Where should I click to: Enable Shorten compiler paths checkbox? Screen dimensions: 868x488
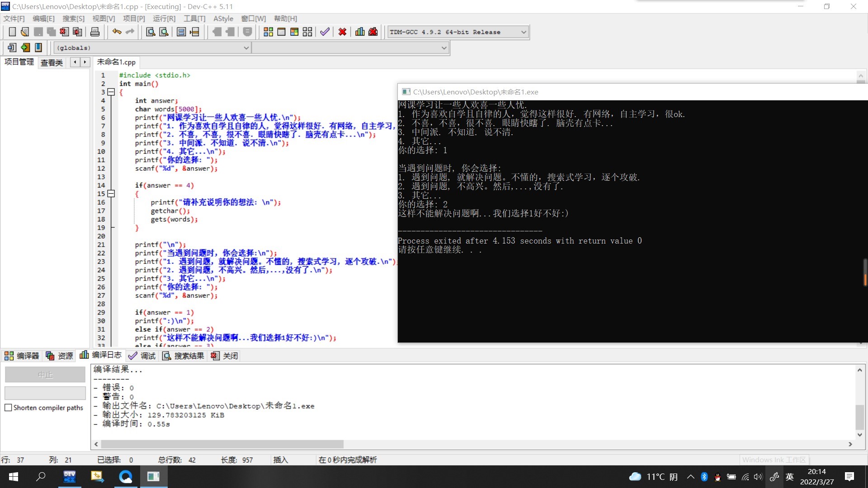8,408
